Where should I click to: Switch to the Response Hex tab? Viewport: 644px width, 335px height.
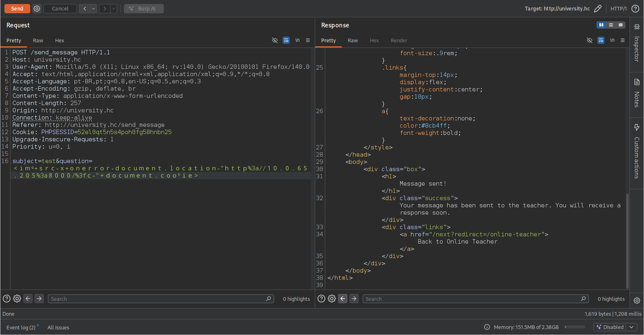(x=374, y=40)
